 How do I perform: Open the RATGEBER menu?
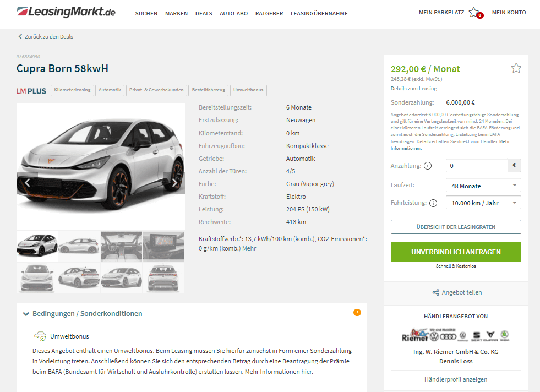coord(269,13)
